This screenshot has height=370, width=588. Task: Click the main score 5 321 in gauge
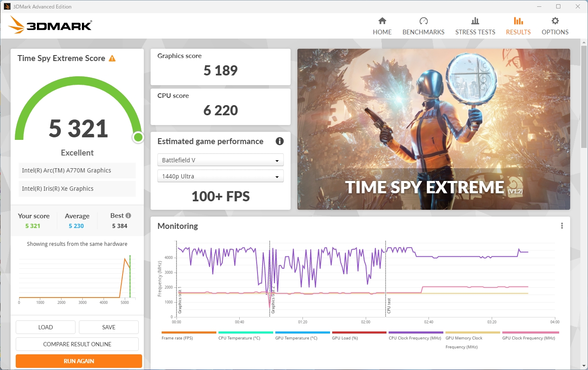pos(78,128)
